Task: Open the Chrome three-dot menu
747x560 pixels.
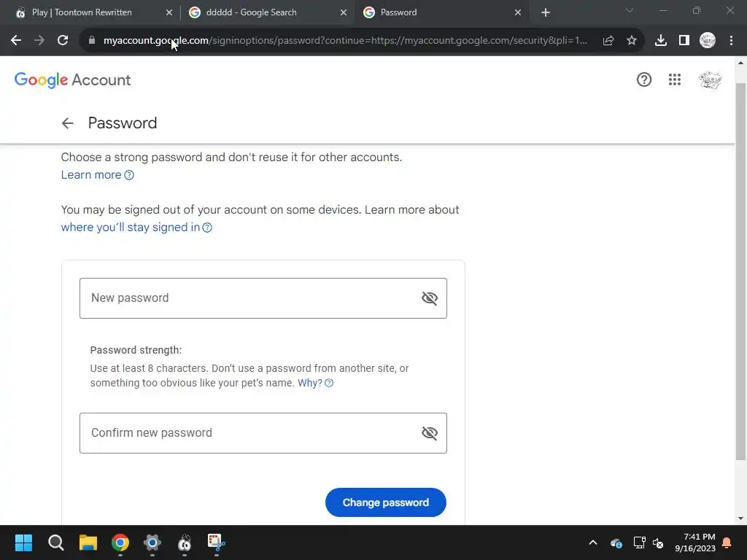Action: 731,41
